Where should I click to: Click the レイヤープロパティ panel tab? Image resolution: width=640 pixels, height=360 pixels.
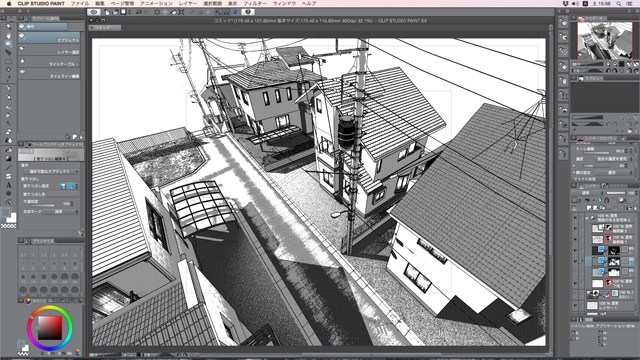coord(598,138)
